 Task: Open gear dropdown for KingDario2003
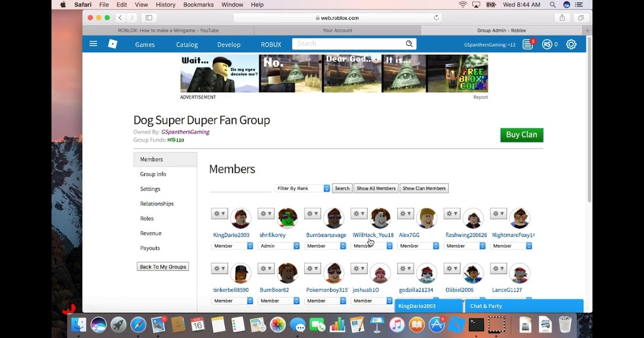pos(219,214)
